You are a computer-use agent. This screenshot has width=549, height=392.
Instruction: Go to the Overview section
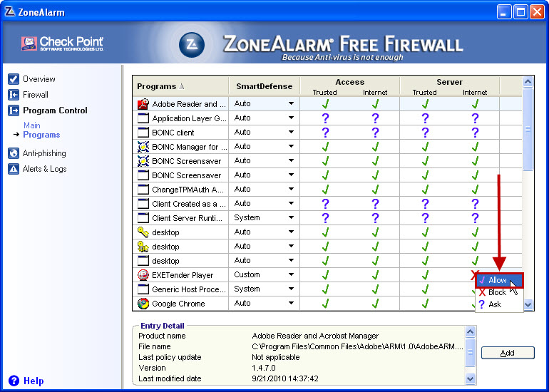click(39, 79)
